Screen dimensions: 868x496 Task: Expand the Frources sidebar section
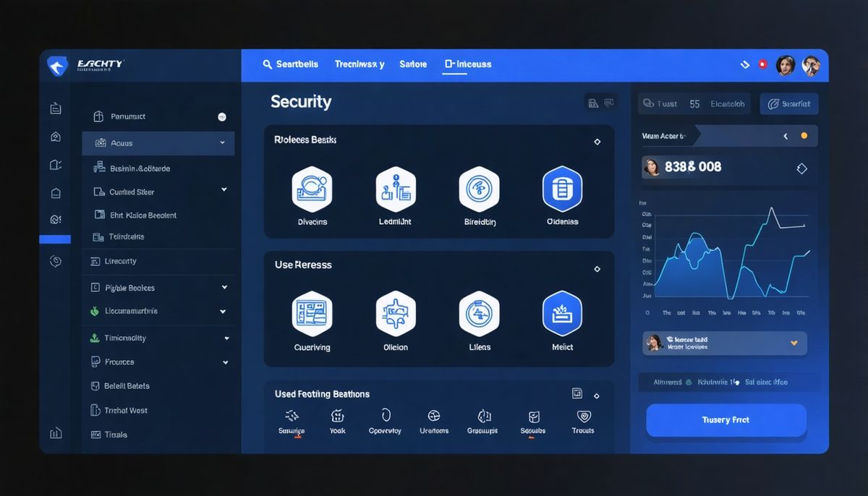point(226,362)
